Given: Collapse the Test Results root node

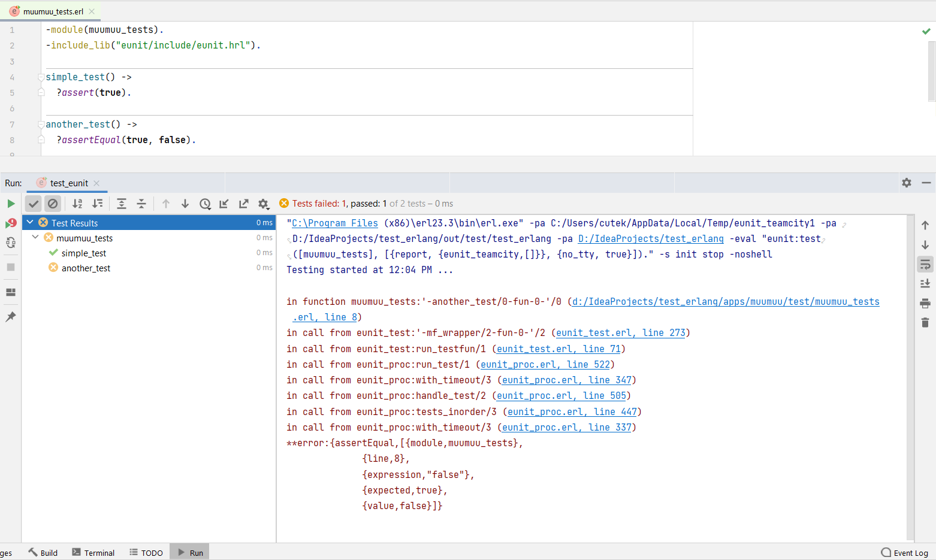Looking at the screenshot, I should pyautogui.click(x=30, y=222).
